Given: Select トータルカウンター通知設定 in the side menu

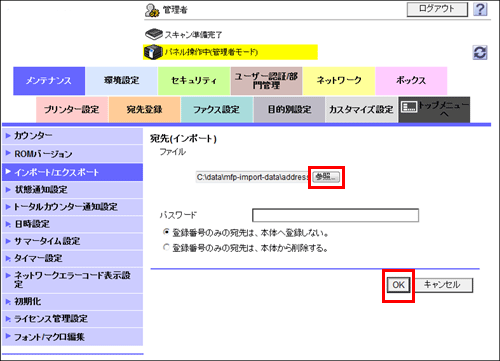Looking at the screenshot, I should click(72, 207).
